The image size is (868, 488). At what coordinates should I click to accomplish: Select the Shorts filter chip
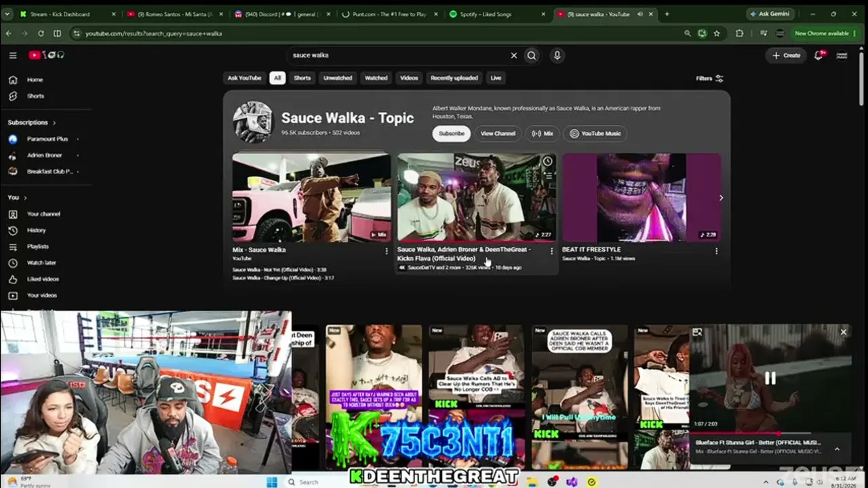302,78
